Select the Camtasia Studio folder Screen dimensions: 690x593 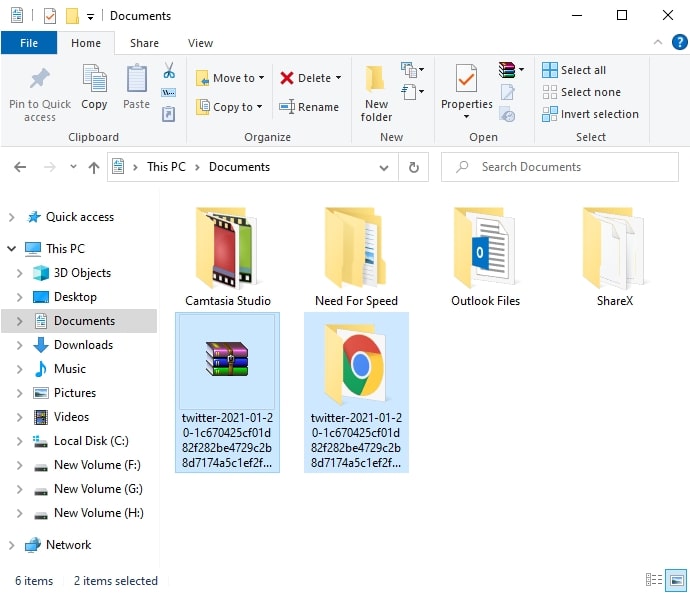click(228, 257)
